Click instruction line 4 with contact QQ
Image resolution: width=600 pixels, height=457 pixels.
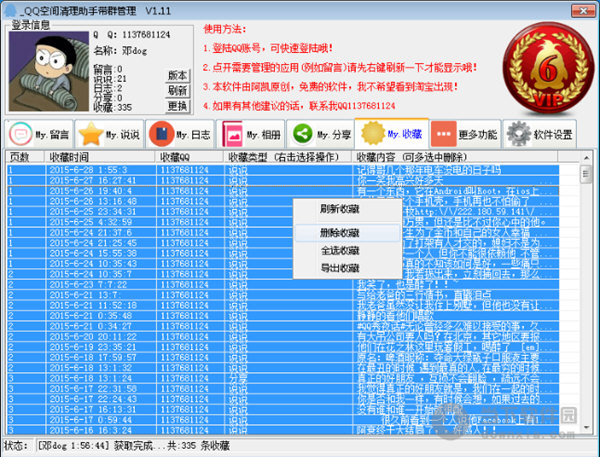pyautogui.click(x=299, y=106)
